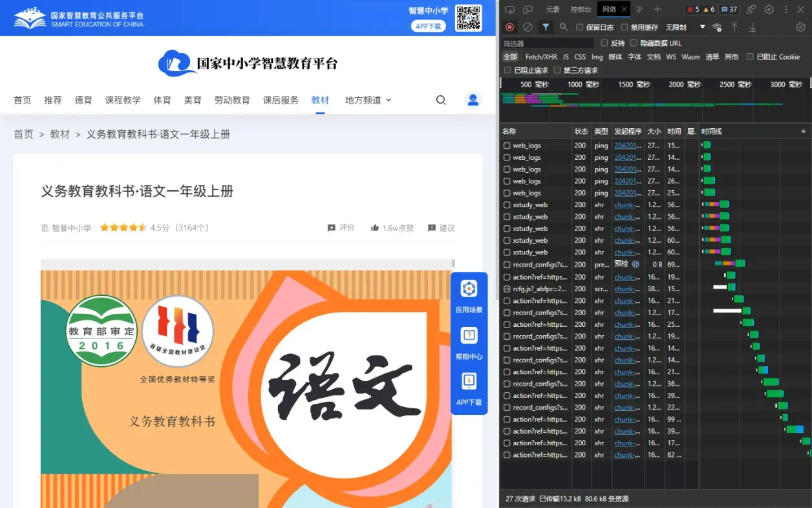This screenshot has width=812, height=508.
Task: Click the APP下载 button in blue header
Action: tap(429, 26)
